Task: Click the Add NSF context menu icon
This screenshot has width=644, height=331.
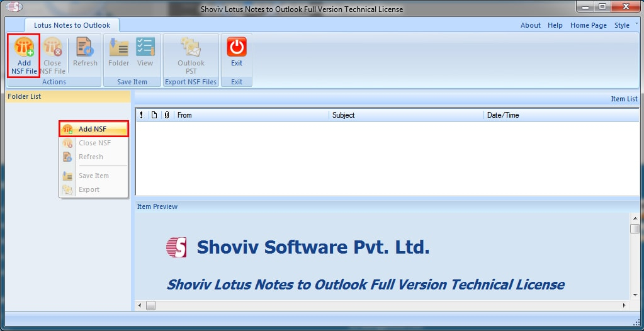Action: pos(67,129)
